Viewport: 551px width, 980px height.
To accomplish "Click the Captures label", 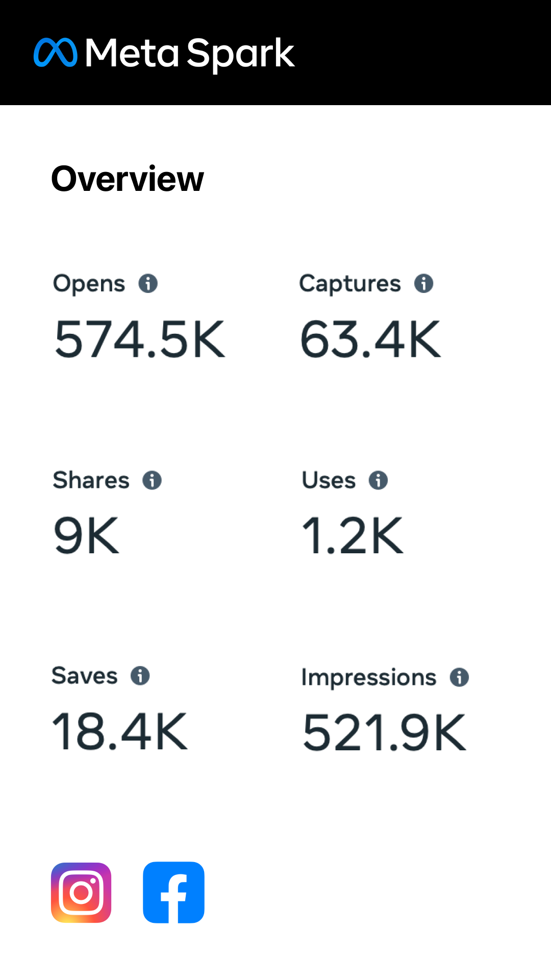I will (350, 284).
